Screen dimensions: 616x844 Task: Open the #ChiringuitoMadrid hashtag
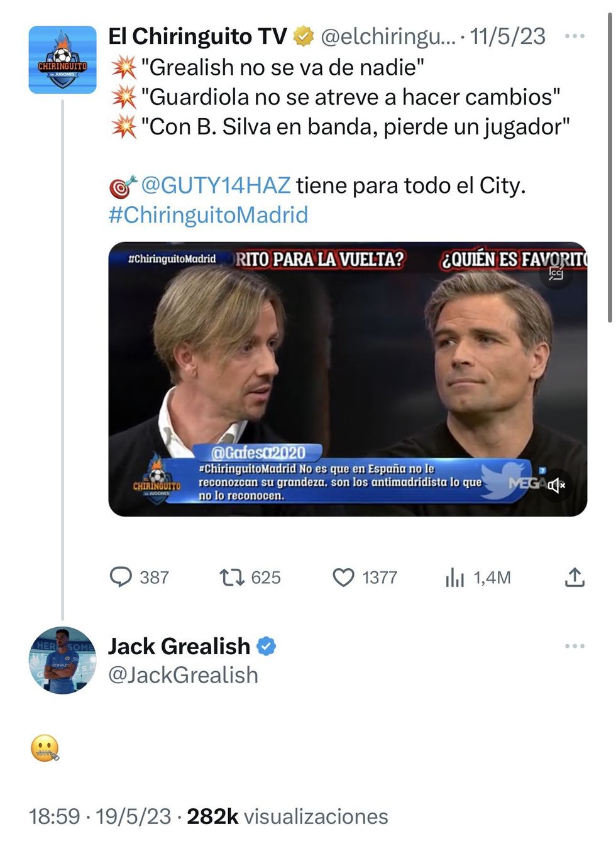(208, 215)
